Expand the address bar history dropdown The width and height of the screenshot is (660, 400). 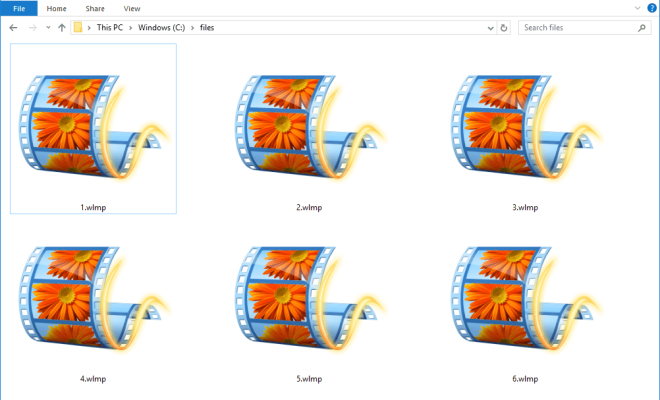click(490, 28)
